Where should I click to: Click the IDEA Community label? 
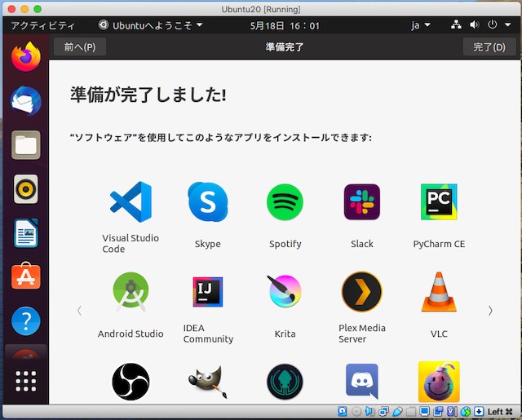(x=208, y=334)
